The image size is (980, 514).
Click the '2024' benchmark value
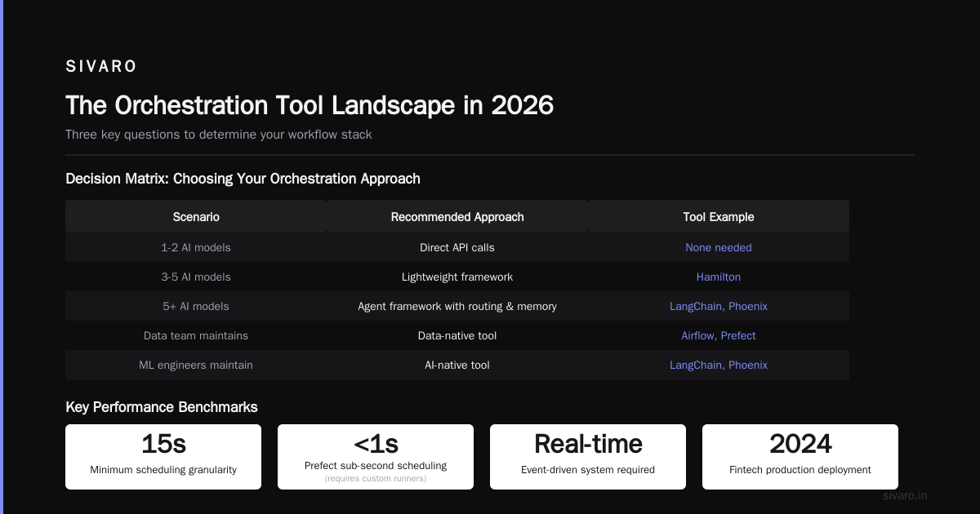[800, 444]
